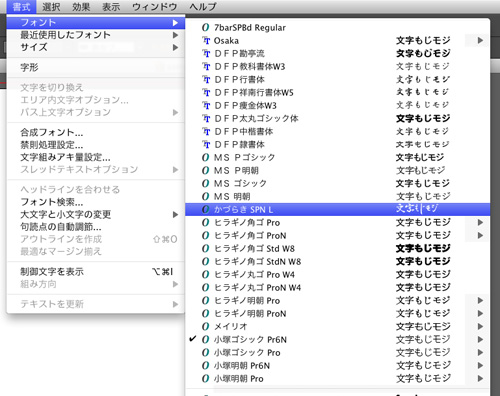
Task: Select ＤＦＰ行書体 font
Action: click(337, 79)
